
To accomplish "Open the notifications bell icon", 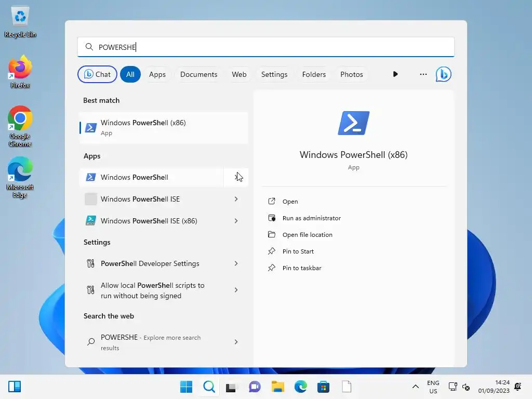I will click(x=518, y=387).
